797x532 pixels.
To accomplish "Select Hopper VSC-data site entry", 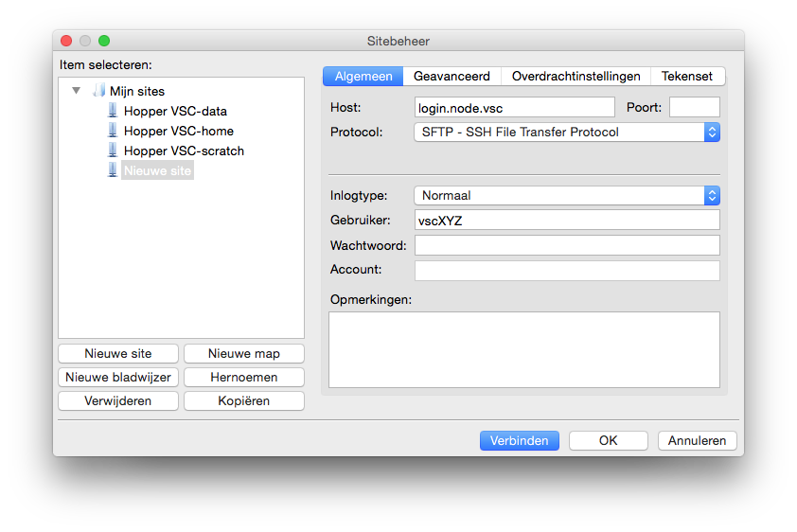I will (175, 111).
